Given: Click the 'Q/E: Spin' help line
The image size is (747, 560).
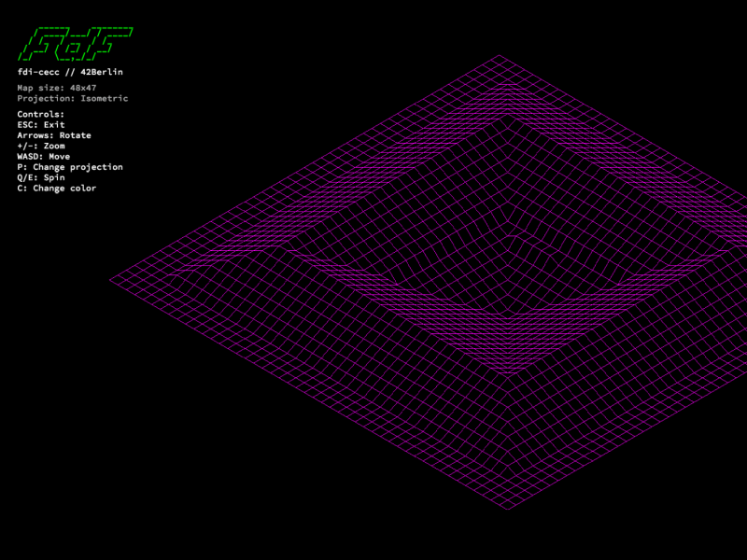Looking at the screenshot, I should coord(41,177).
